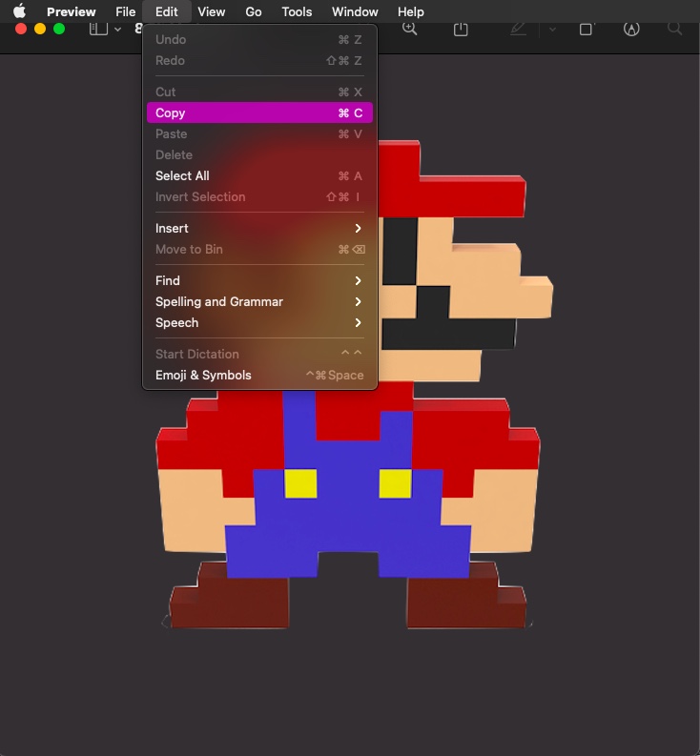Click the Share toolbar icon
Image resolution: width=700 pixels, height=756 pixels.
(461, 29)
